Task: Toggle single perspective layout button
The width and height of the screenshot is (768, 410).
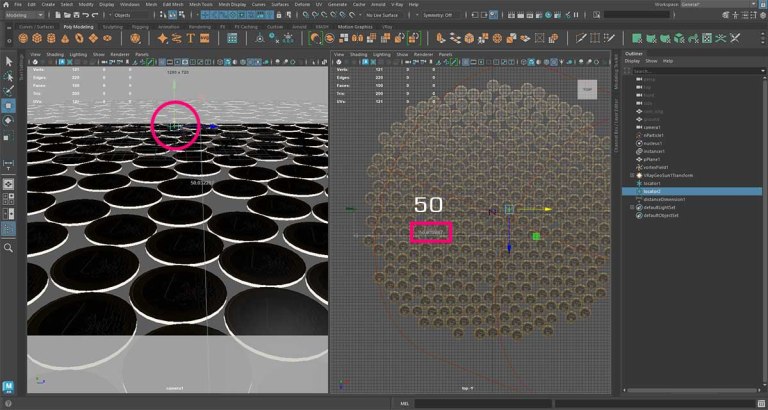Action: coord(8,184)
